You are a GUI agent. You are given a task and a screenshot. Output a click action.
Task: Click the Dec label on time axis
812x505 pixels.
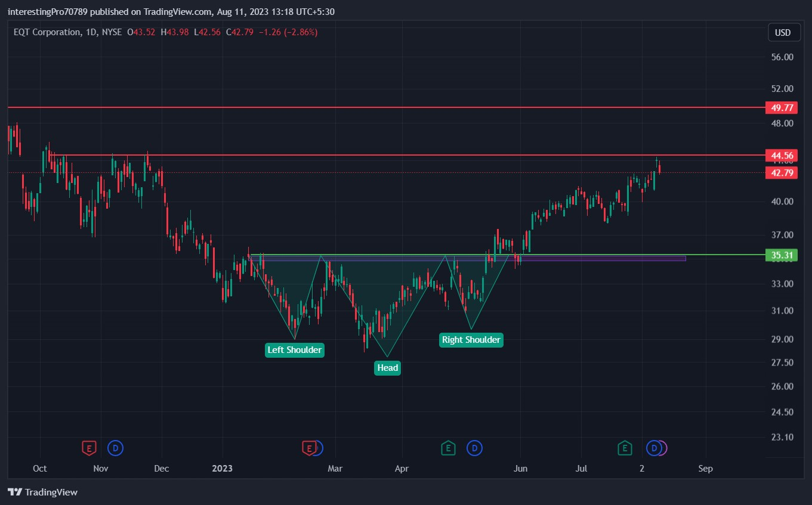(162, 469)
